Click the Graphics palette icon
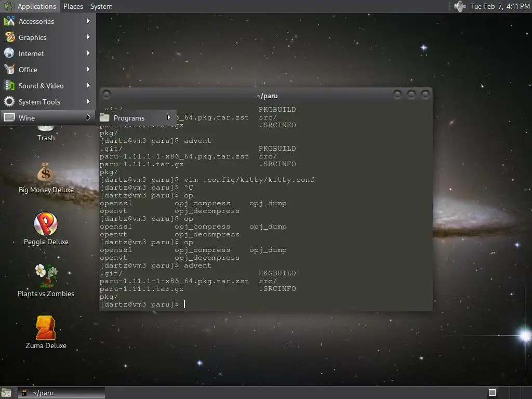Viewport: 532px width, 399px height. 9,37
